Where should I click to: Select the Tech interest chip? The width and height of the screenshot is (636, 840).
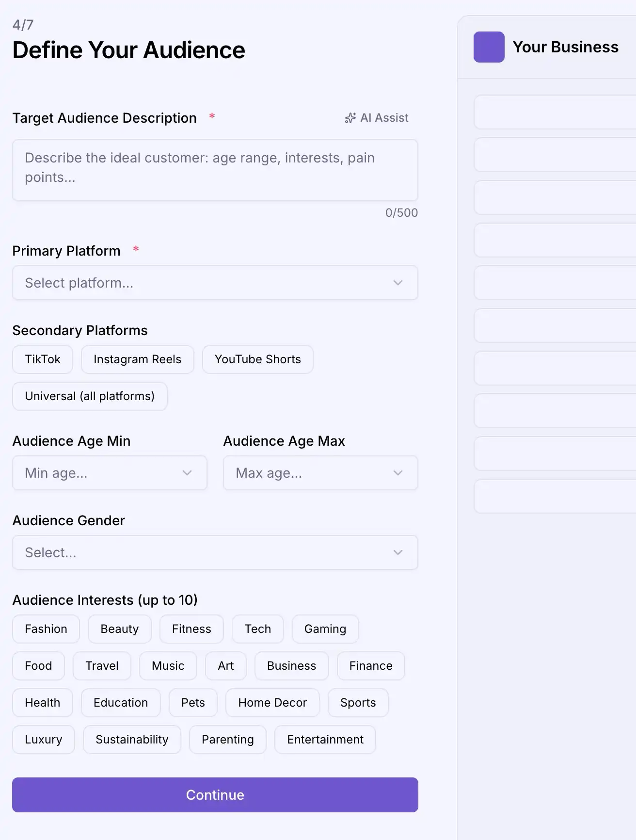click(x=258, y=629)
